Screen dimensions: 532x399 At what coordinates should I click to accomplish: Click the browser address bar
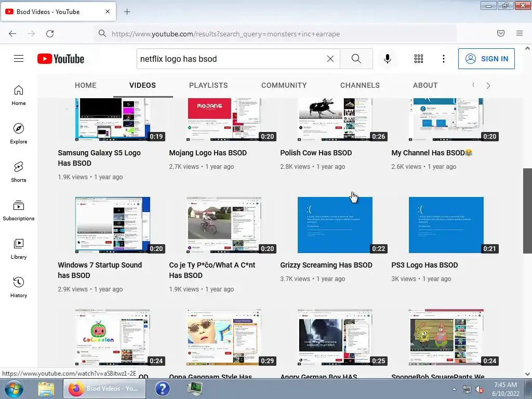275,34
